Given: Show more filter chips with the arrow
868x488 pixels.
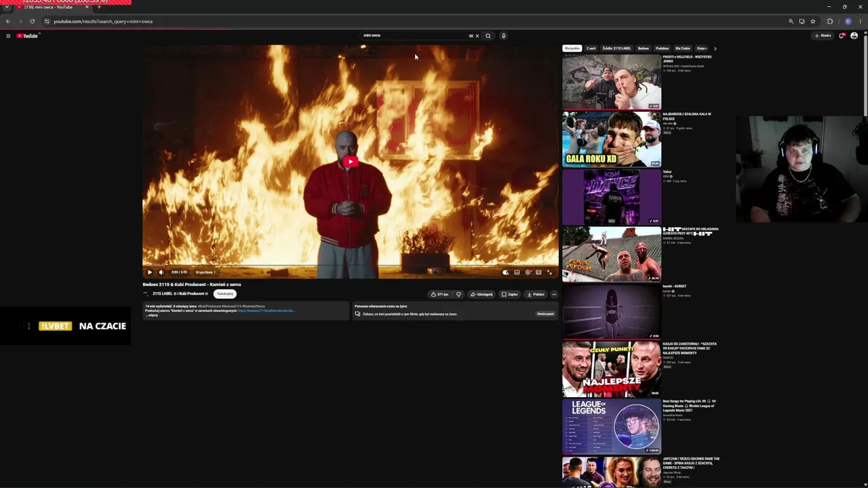Looking at the screenshot, I should pyautogui.click(x=715, y=49).
